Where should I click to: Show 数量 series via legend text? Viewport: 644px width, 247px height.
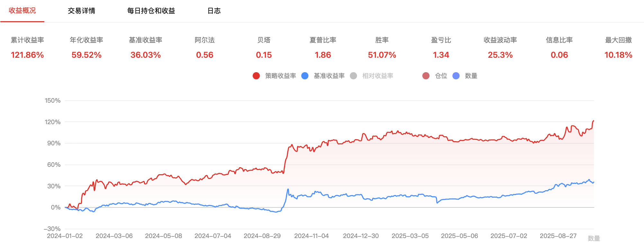471,76
